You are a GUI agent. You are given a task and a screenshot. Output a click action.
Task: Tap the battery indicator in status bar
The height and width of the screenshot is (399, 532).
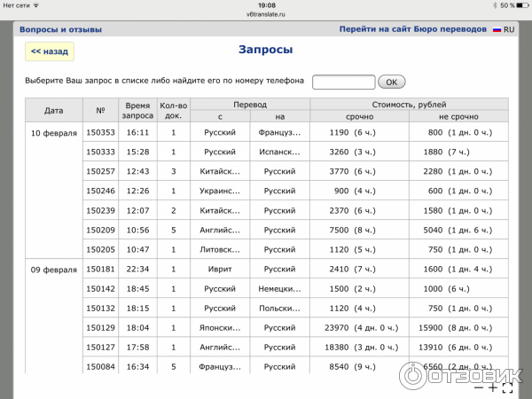coord(517,4)
